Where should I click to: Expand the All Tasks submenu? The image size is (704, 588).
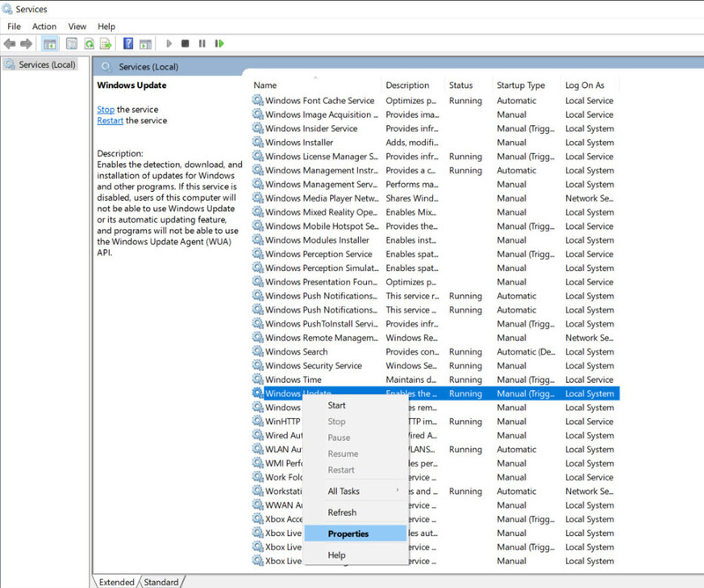coord(356,491)
